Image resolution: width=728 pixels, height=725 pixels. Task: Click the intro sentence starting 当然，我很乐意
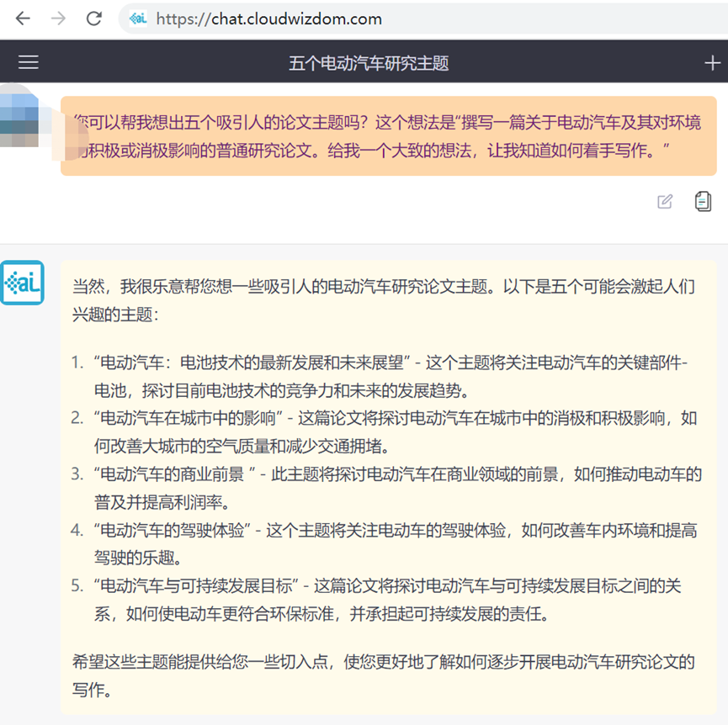[x=384, y=300]
